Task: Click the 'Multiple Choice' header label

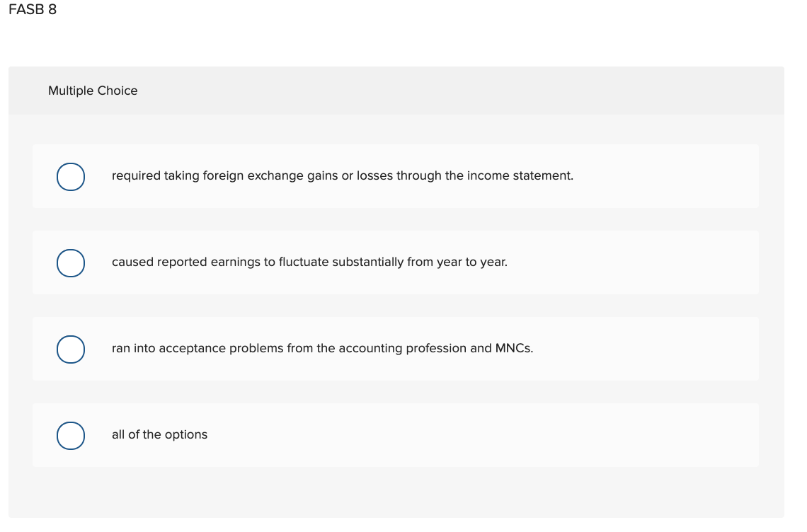Action: pyautogui.click(x=93, y=91)
